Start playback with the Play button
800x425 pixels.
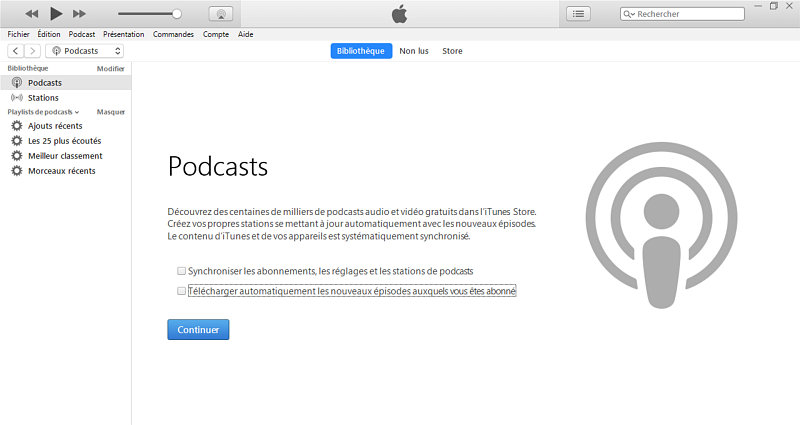coord(56,14)
